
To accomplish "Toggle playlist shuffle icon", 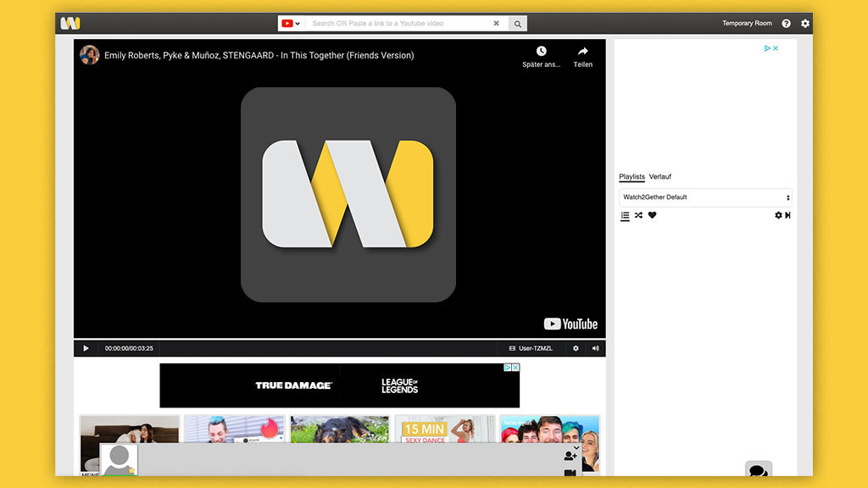I will pos(639,215).
